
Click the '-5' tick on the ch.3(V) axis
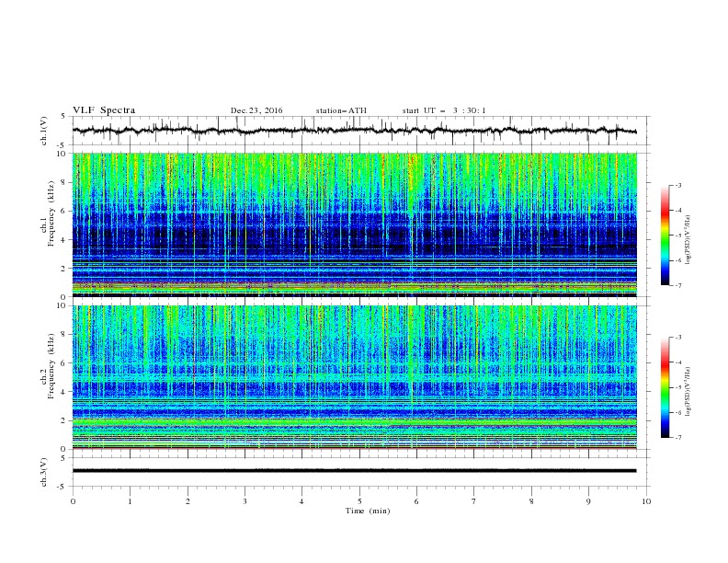pos(62,487)
